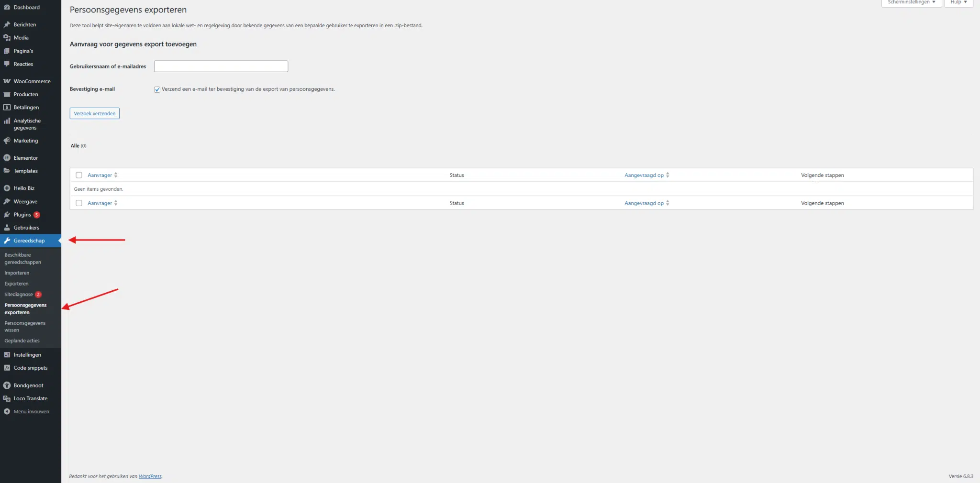Tick the select-all checkbox in table footer
The width and height of the screenshot is (980, 483).
[x=79, y=203]
